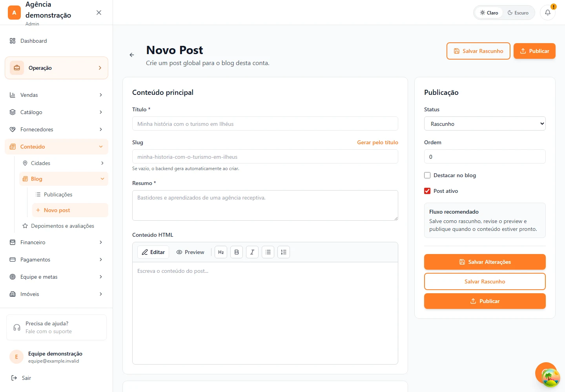This screenshot has width=565, height=392.
Task: Expand the Financeiro menu chevron
Action: [101, 242]
